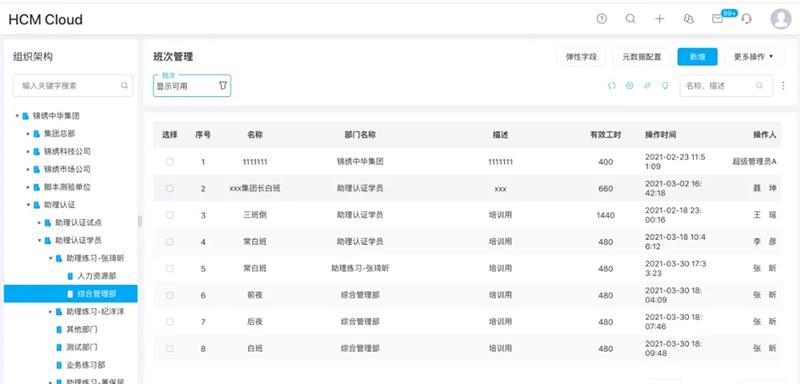Click the sidebar splitter collapse handle

(140, 221)
